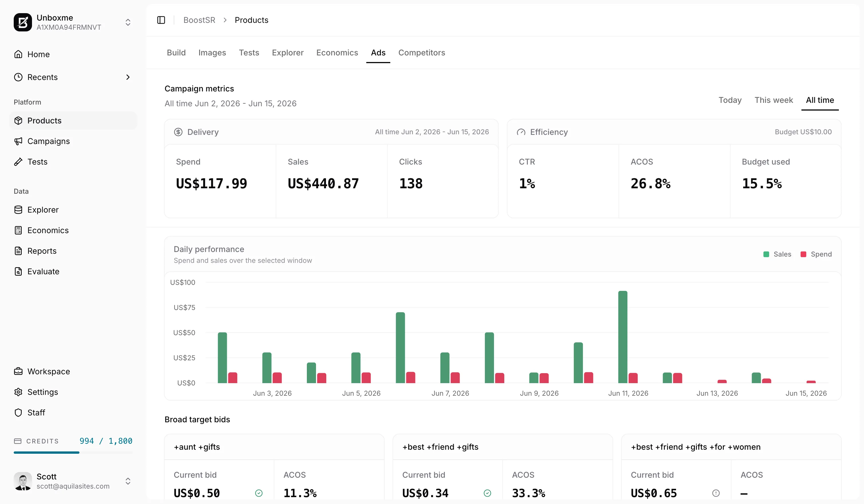
Task: Switch to the Explorer tab in product tabs
Action: [288, 53]
